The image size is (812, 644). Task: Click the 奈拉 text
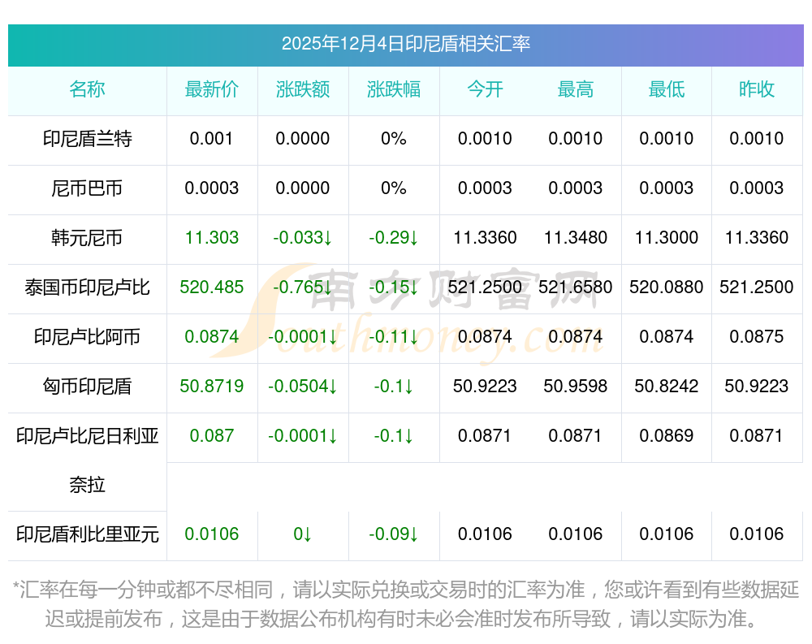(87, 485)
